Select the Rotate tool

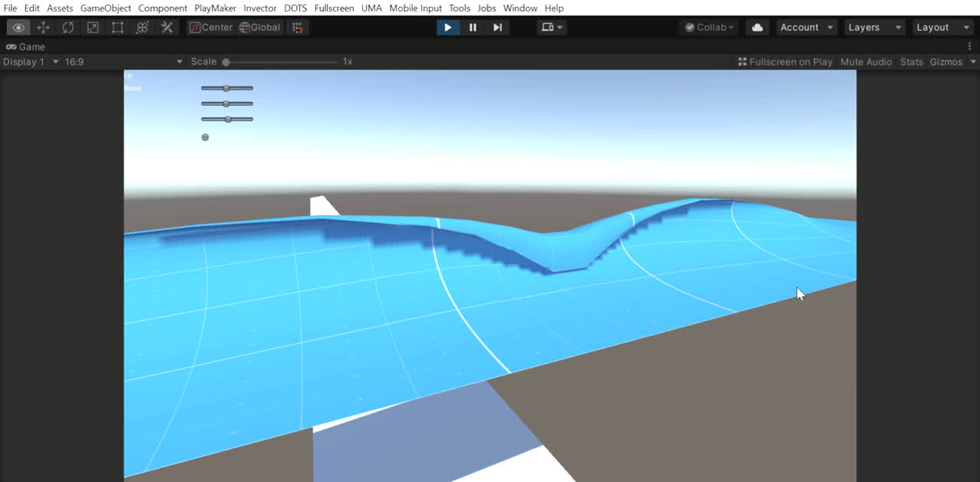tap(68, 28)
